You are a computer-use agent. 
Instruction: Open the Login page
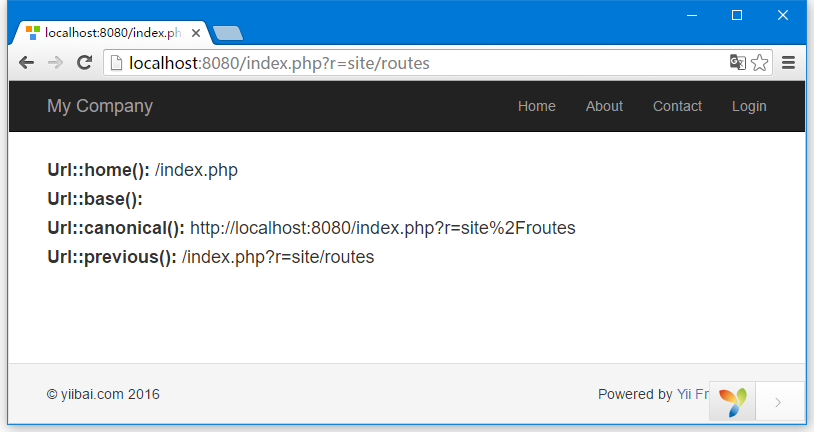[x=749, y=106]
